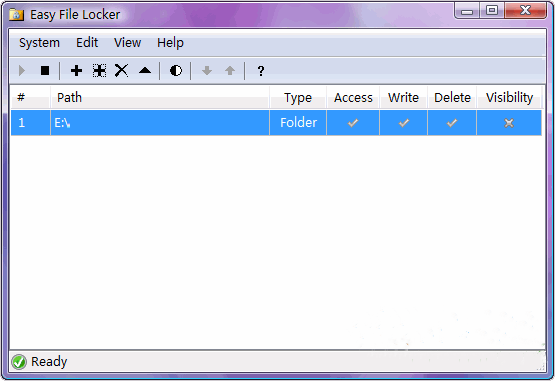Click the Access column header
The width and height of the screenshot is (555, 381).
pos(353,97)
